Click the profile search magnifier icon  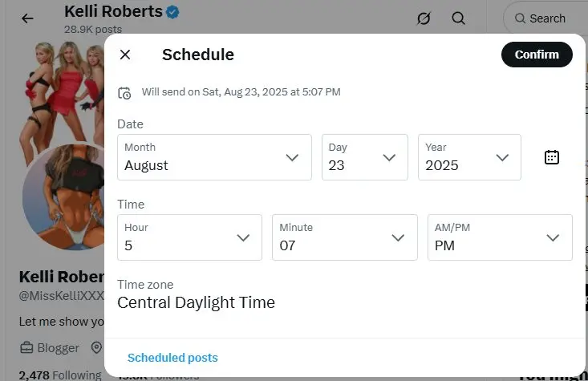pyautogui.click(x=458, y=18)
